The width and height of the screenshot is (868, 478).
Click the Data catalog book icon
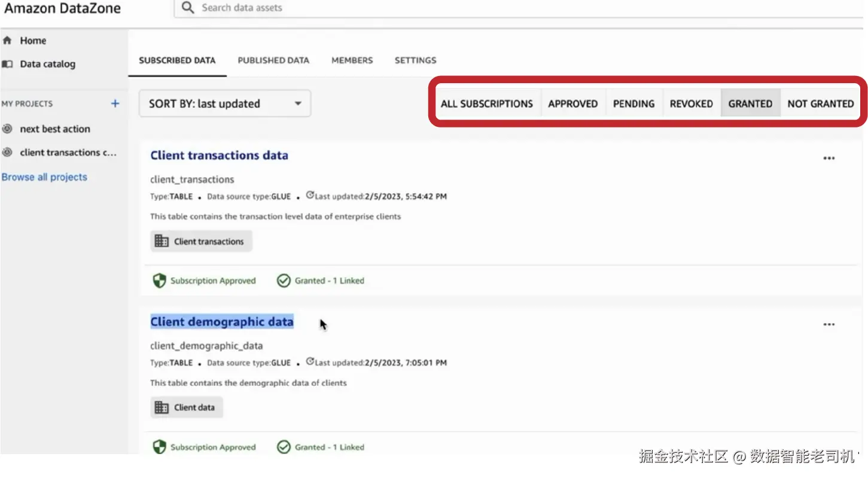7,64
